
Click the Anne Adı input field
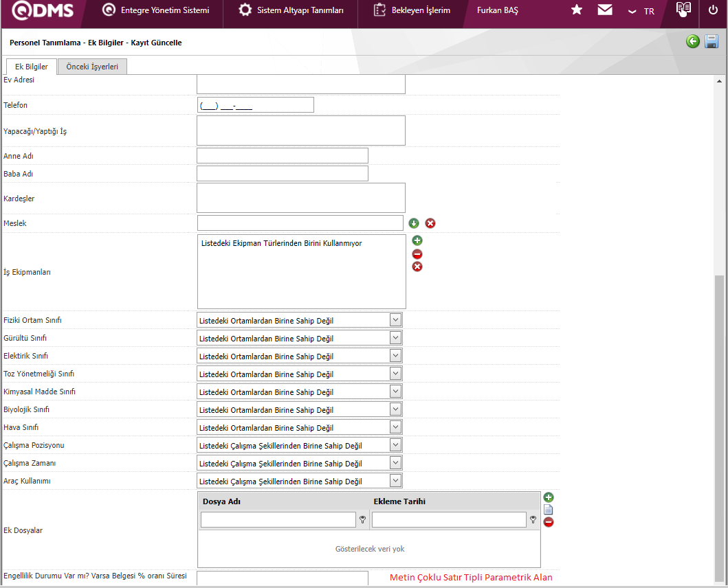click(283, 155)
